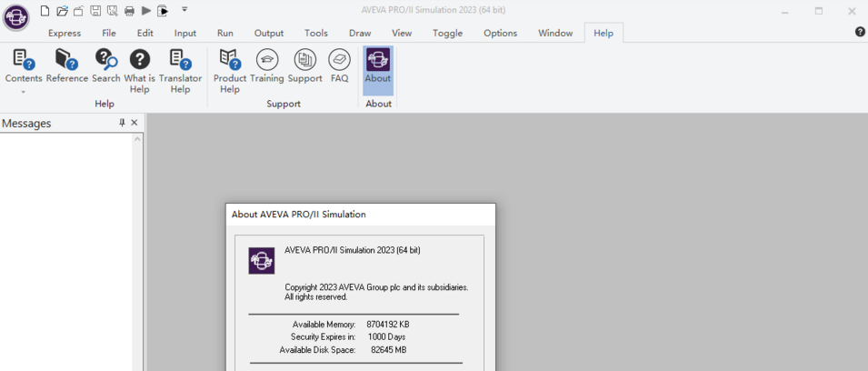This screenshot has width=868, height=371.
Task: Click the close simulation icon in quick toolbar
Action: coord(78,10)
